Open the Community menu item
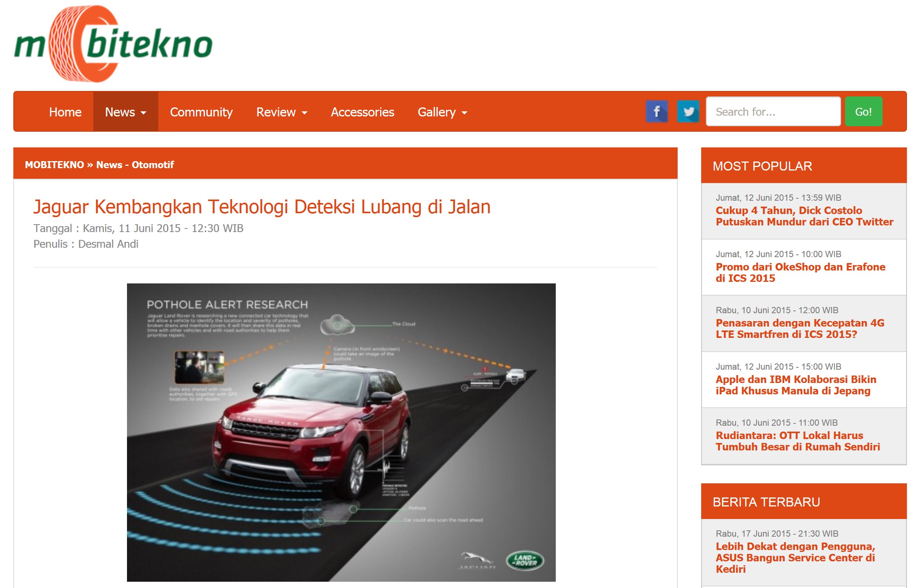This screenshot has width=914, height=588. click(x=201, y=112)
